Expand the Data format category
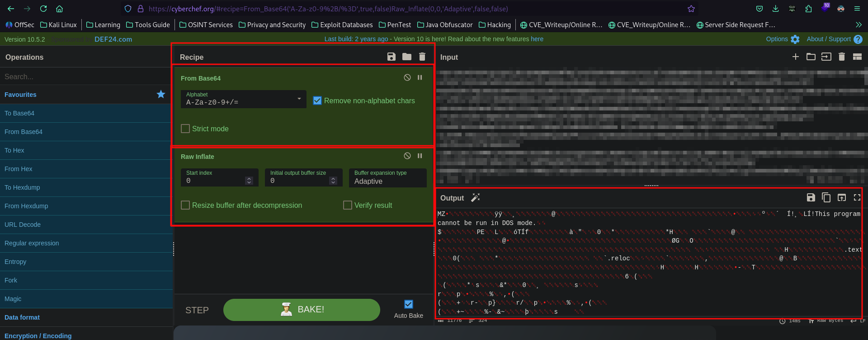The height and width of the screenshot is (340, 868). (x=22, y=317)
